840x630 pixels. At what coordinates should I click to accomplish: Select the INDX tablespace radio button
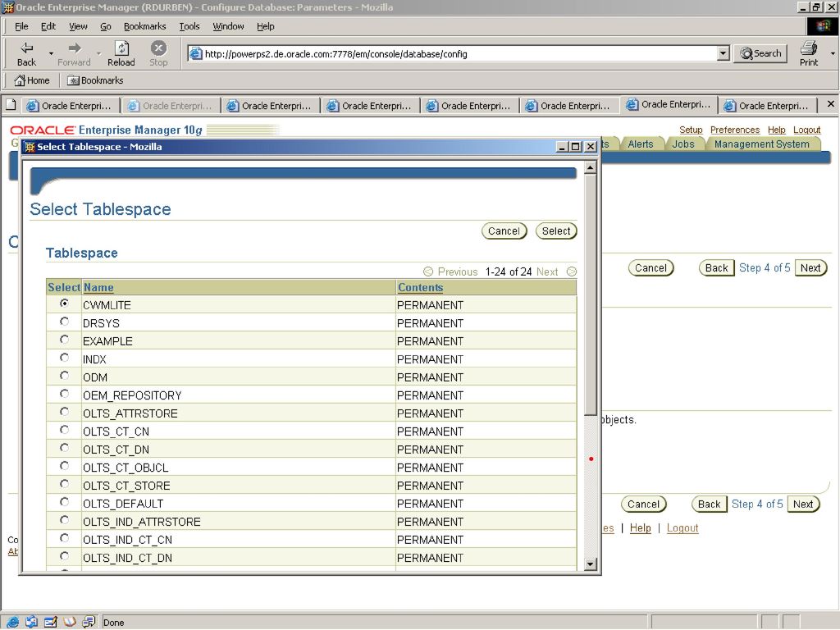pos(64,358)
